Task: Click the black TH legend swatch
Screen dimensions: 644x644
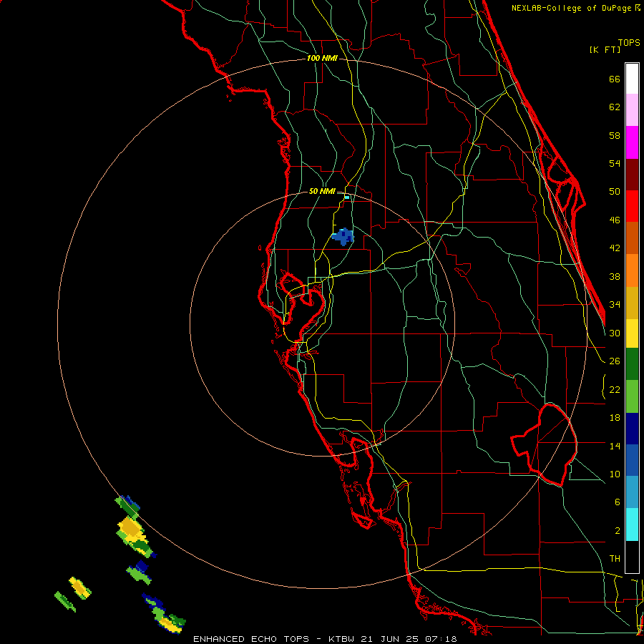Action: click(x=632, y=557)
